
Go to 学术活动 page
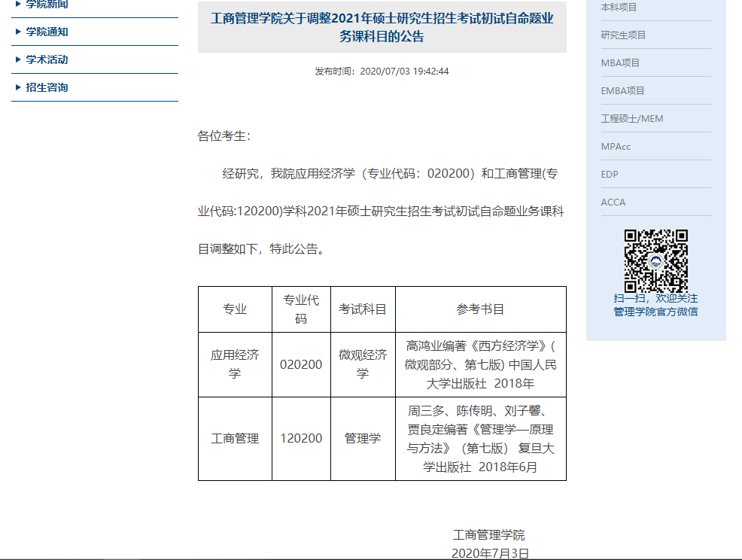47,59
